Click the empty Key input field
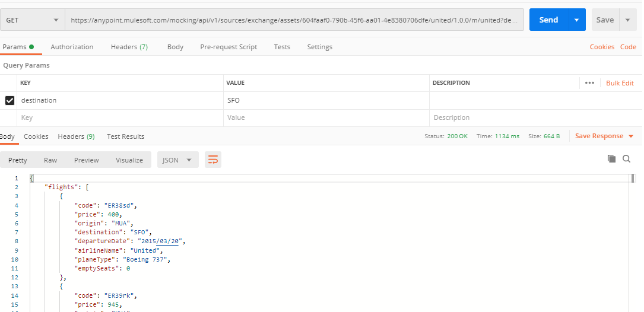The width and height of the screenshot is (644, 312). (x=119, y=117)
